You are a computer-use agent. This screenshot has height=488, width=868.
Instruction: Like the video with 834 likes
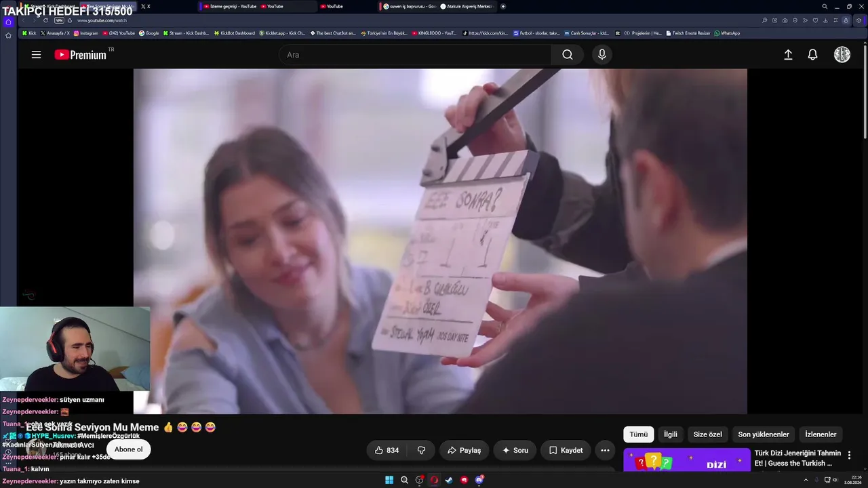[x=386, y=450]
